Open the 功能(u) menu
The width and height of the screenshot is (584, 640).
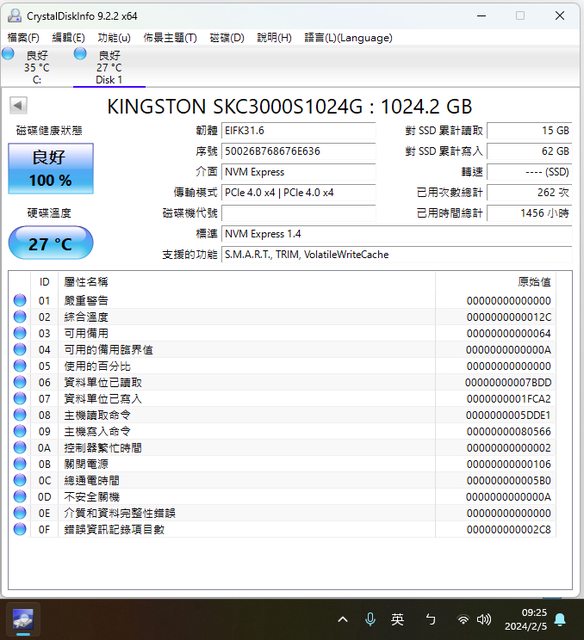114,38
